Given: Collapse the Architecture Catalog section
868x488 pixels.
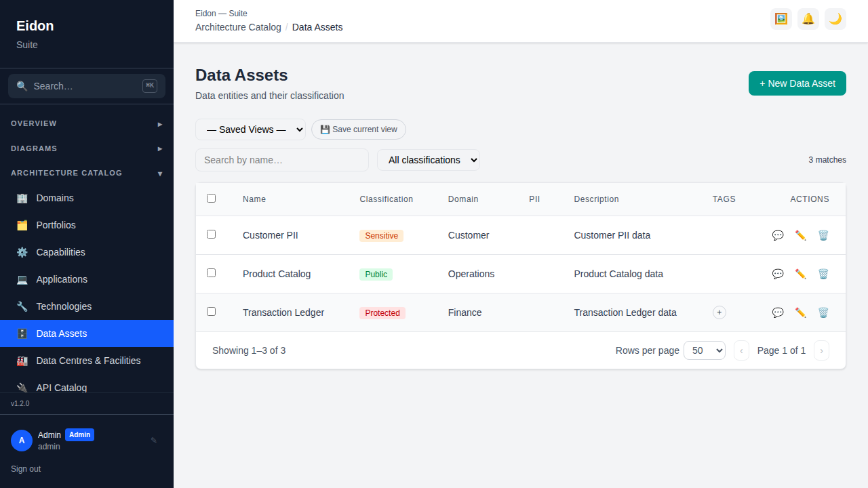Looking at the screenshot, I should click(87, 173).
